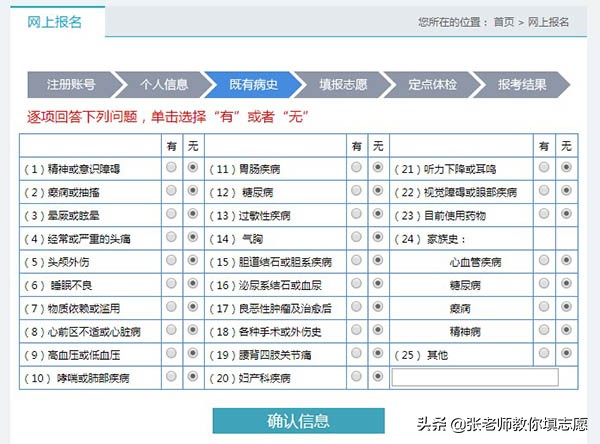Choose 有 for 头颅外伤
Image resolution: width=600 pixels, height=444 pixels.
(171, 260)
